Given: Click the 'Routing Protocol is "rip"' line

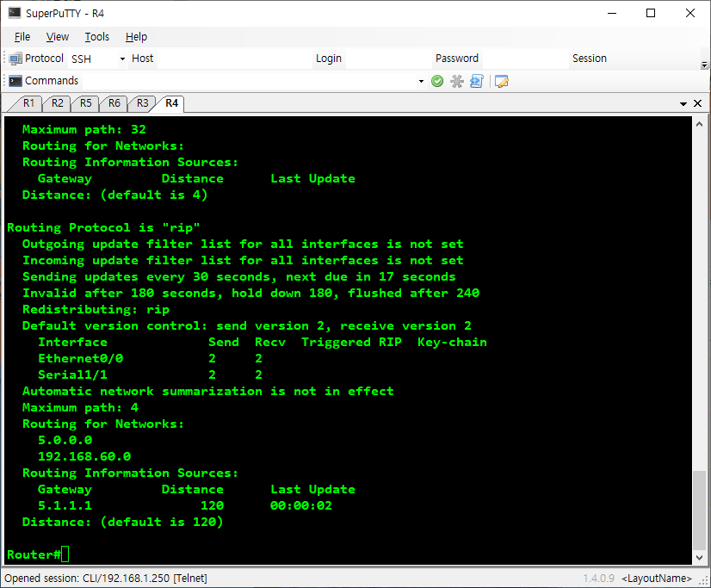Looking at the screenshot, I should point(103,227).
